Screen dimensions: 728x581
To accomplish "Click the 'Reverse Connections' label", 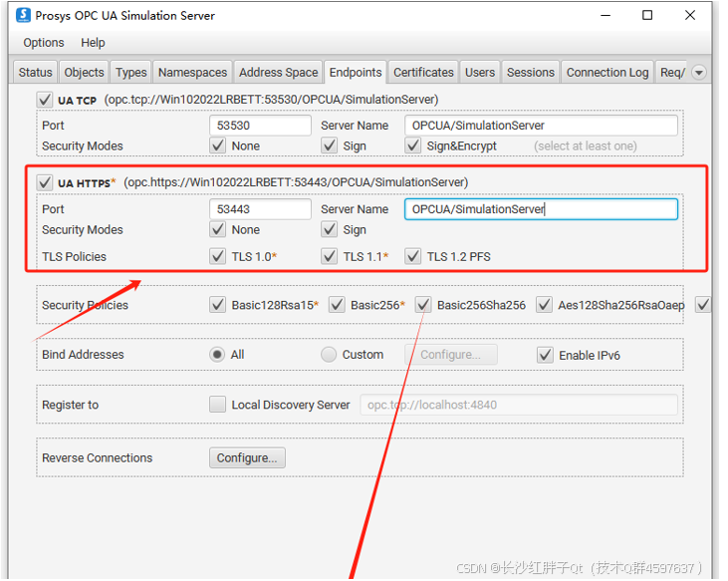I will click(97, 458).
